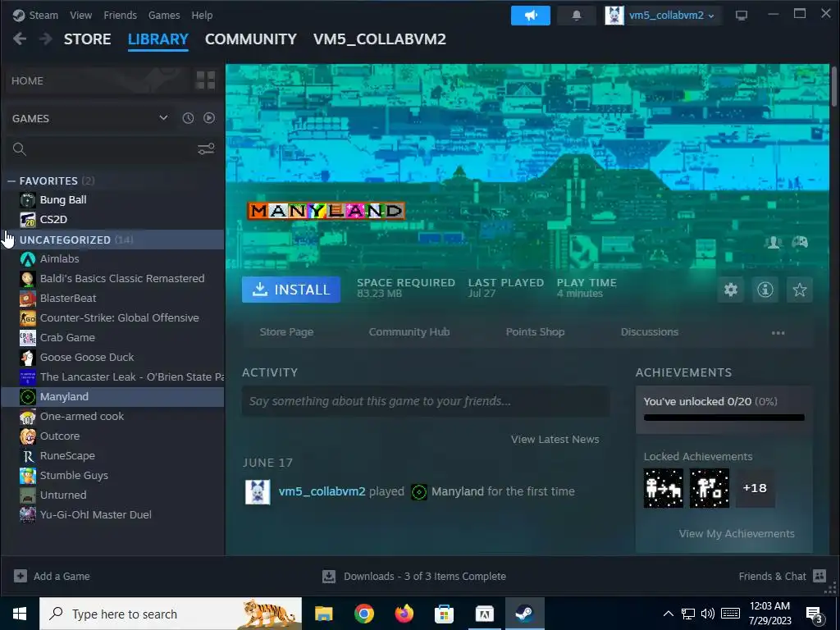
Task: Click the library HOME button
Action: click(98, 80)
